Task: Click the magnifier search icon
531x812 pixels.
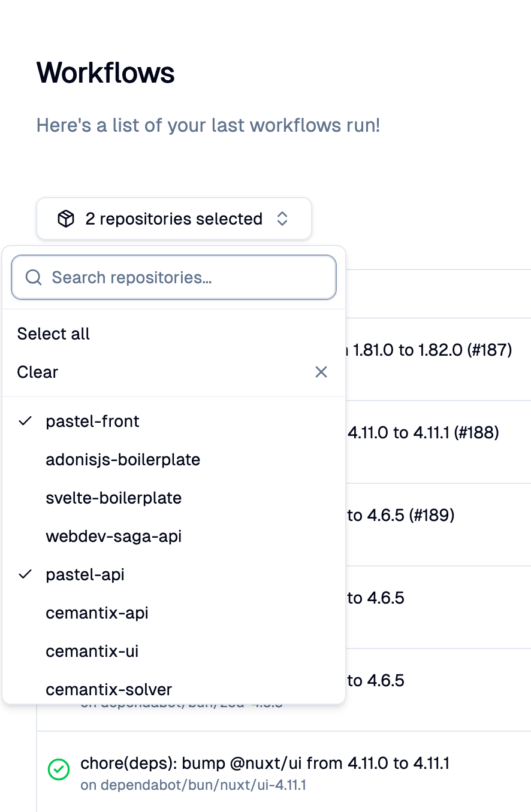Action: [x=34, y=277]
